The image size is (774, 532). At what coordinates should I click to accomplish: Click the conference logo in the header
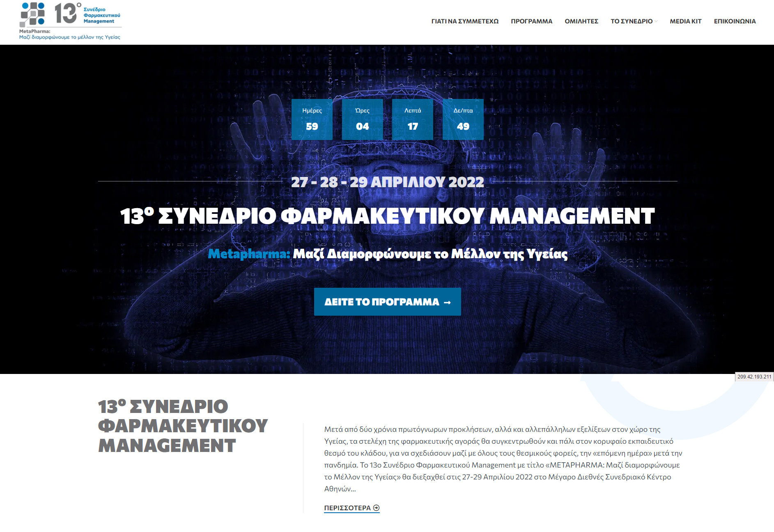click(x=70, y=21)
